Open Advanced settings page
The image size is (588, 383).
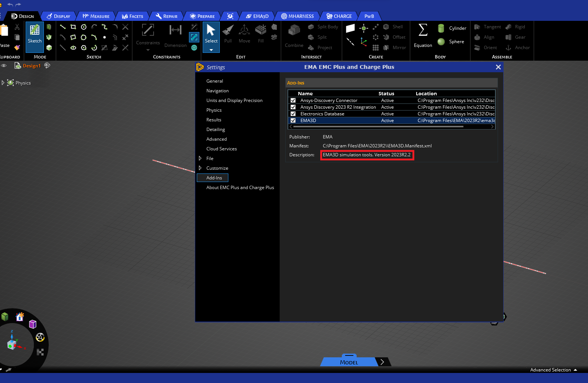[216, 139]
